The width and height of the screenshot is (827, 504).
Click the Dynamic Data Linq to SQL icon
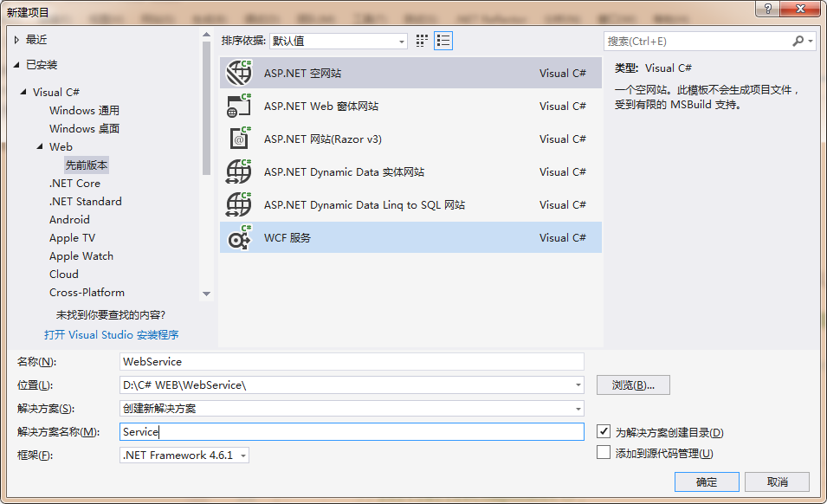point(239,204)
